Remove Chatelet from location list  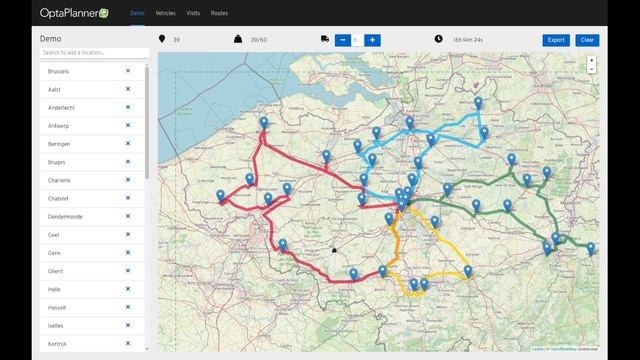click(x=128, y=198)
